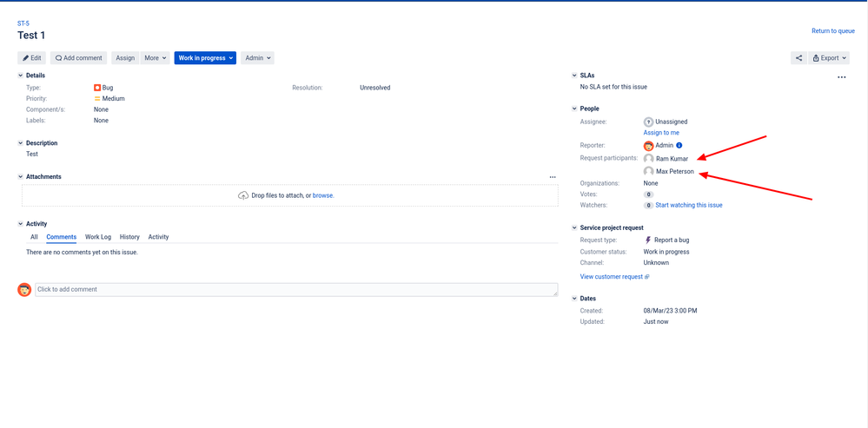This screenshot has height=428, width=868.
Task: Switch to the All activity tab
Action: [35, 237]
